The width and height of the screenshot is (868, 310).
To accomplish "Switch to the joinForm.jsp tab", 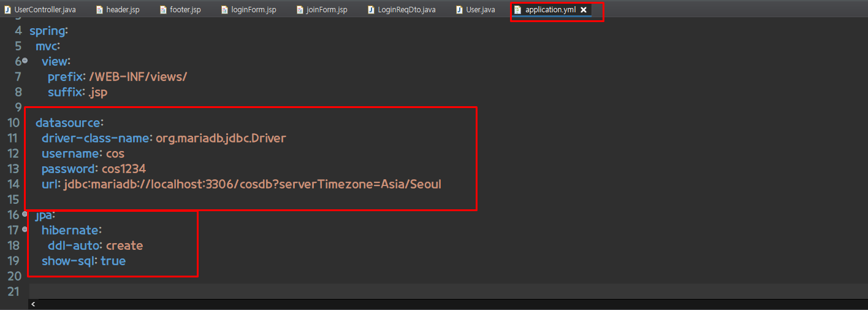I will pos(321,10).
